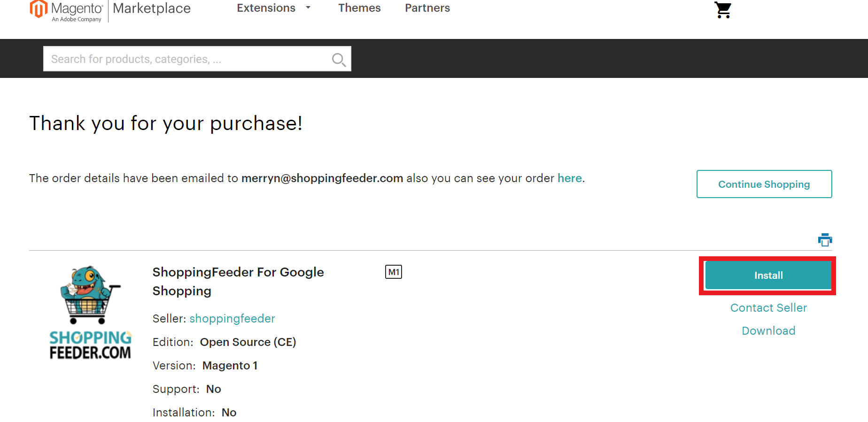Print the order using printer icon
This screenshot has width=868, height=422.
825,240
